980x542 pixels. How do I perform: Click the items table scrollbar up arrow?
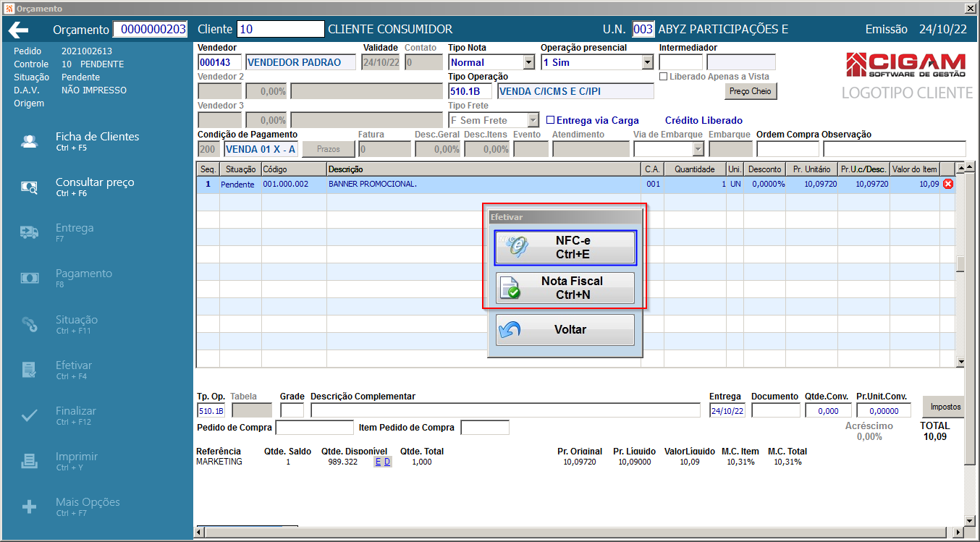click(961, 168)
